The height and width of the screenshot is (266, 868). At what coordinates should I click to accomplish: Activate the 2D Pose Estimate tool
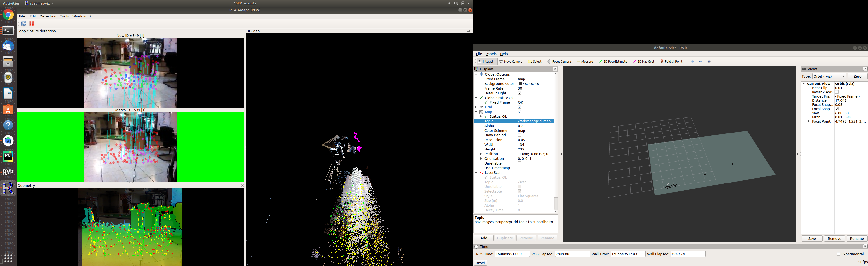(613, 62)
